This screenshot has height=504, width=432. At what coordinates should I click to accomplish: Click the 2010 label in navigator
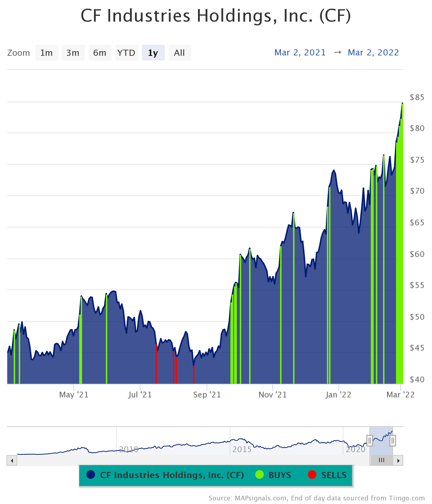tap(129, 449)
